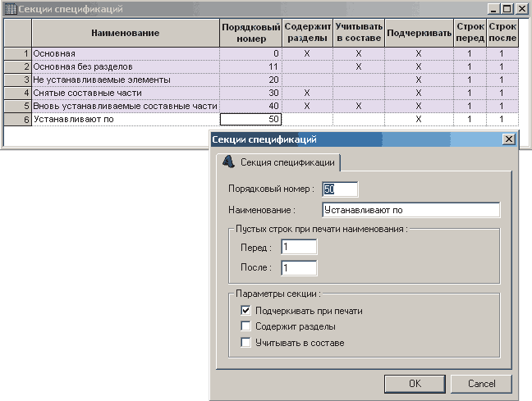
Task: Click Учитывать в составе X in Вновь устанавливаемые row
Action: click(359, 106)
